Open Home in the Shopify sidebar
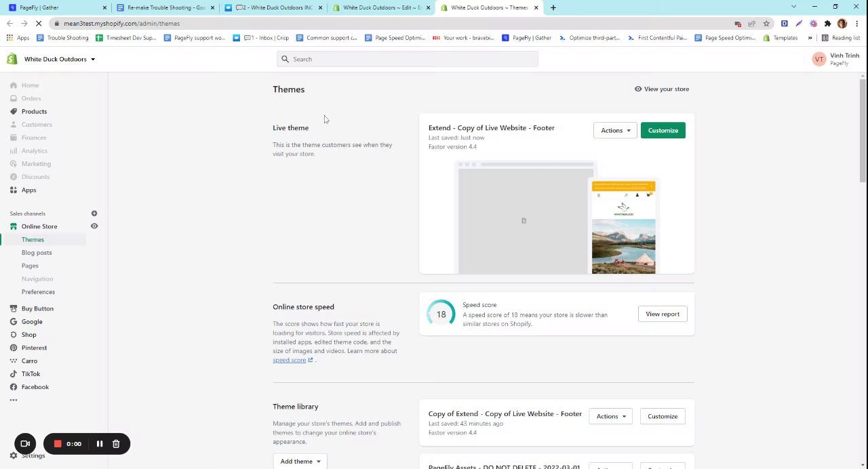The width and height of the screenshot is (868, 469). click(x=30, y=85)
